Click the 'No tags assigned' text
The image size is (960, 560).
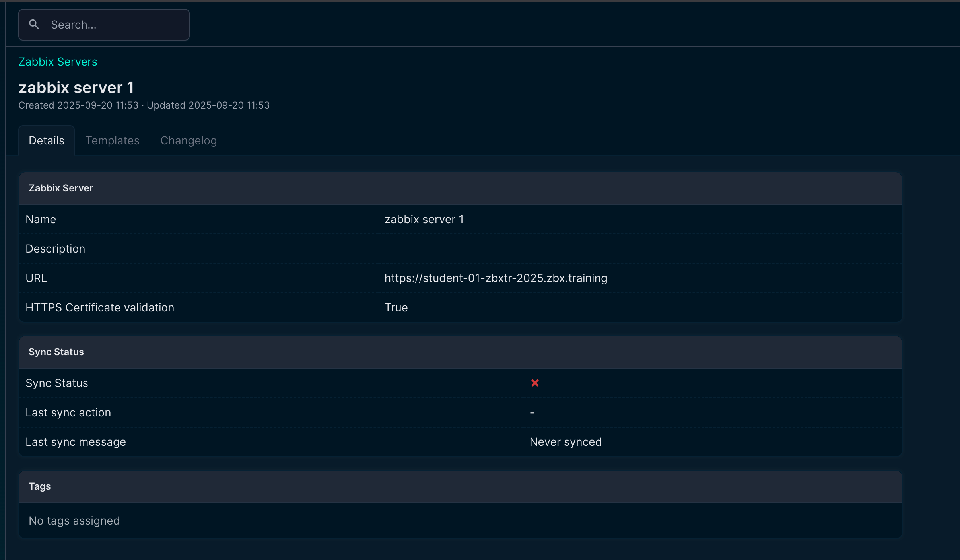point(74,521)
